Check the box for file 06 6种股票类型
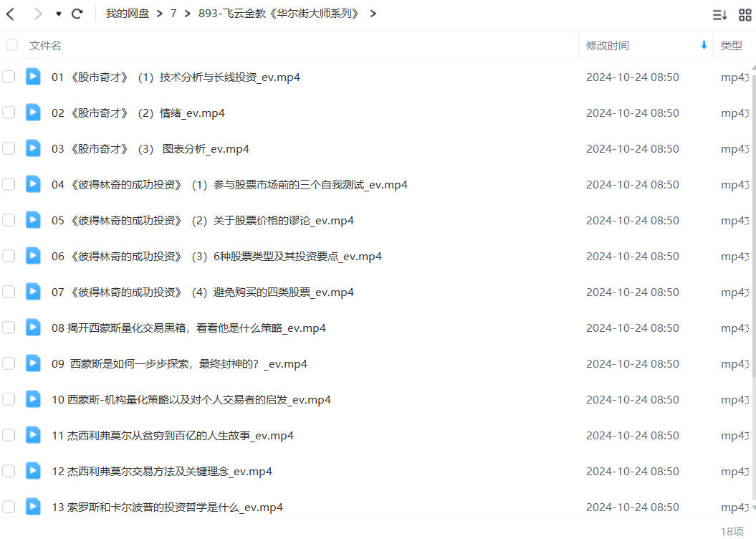This screenshot has height=539, width=756. click(x=9, y=256)
